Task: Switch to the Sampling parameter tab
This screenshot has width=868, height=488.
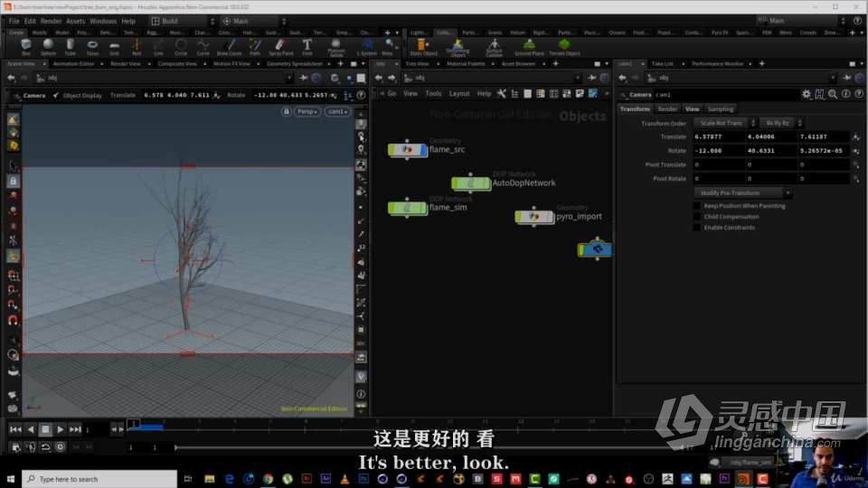Action: click(x=721, y=109)
